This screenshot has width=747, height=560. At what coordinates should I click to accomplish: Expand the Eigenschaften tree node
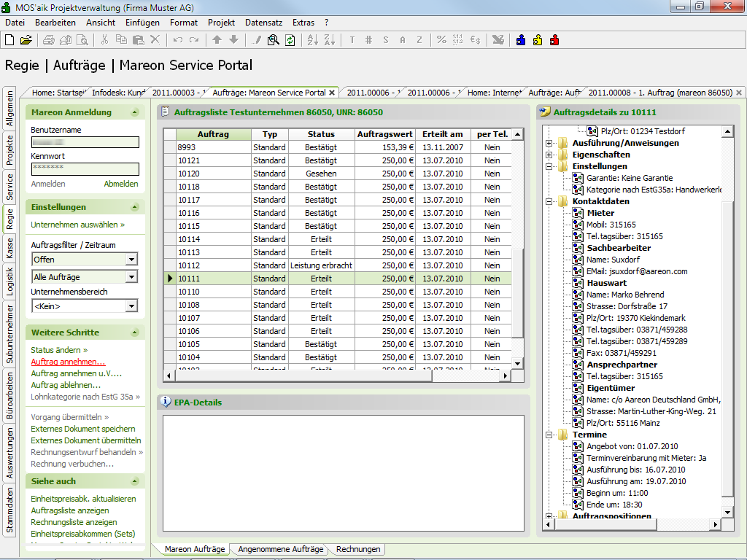click(x=549, y=155)
